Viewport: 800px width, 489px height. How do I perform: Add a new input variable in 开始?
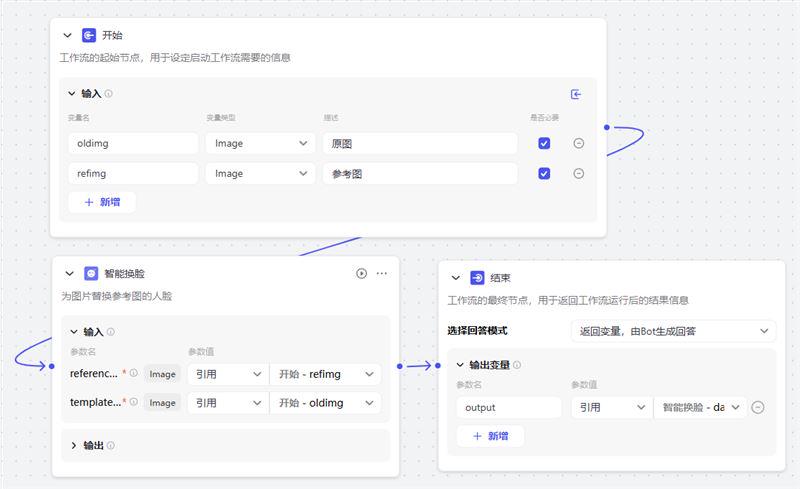tap(102, 202)
